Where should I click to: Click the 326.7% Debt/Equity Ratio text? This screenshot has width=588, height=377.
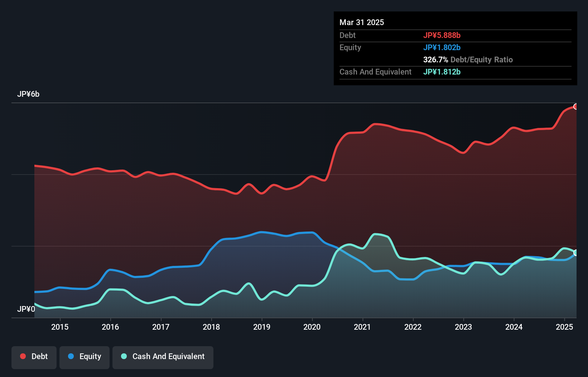[x=468, y=59]
